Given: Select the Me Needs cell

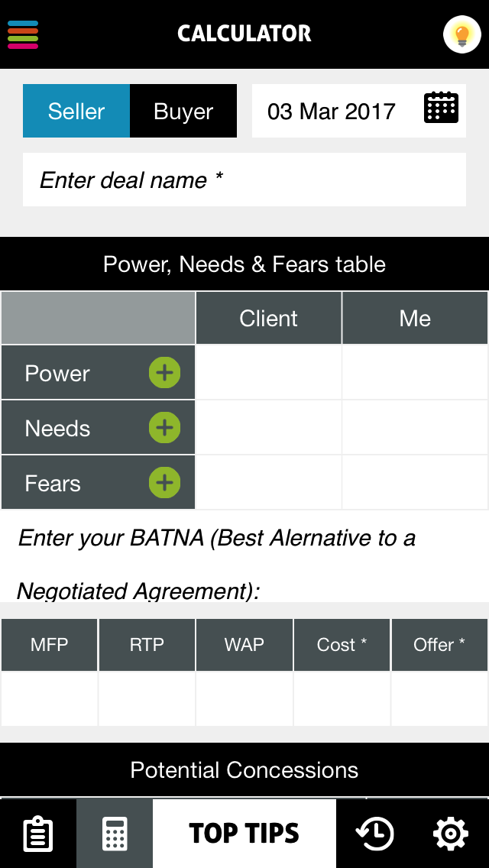Looking at the screenshot, I should tap(415, 428).
